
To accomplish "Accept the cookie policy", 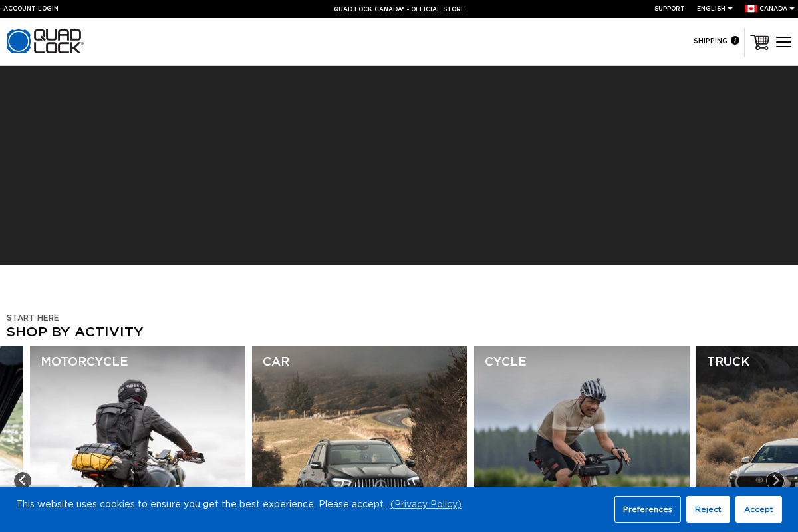I will [758, 509].
